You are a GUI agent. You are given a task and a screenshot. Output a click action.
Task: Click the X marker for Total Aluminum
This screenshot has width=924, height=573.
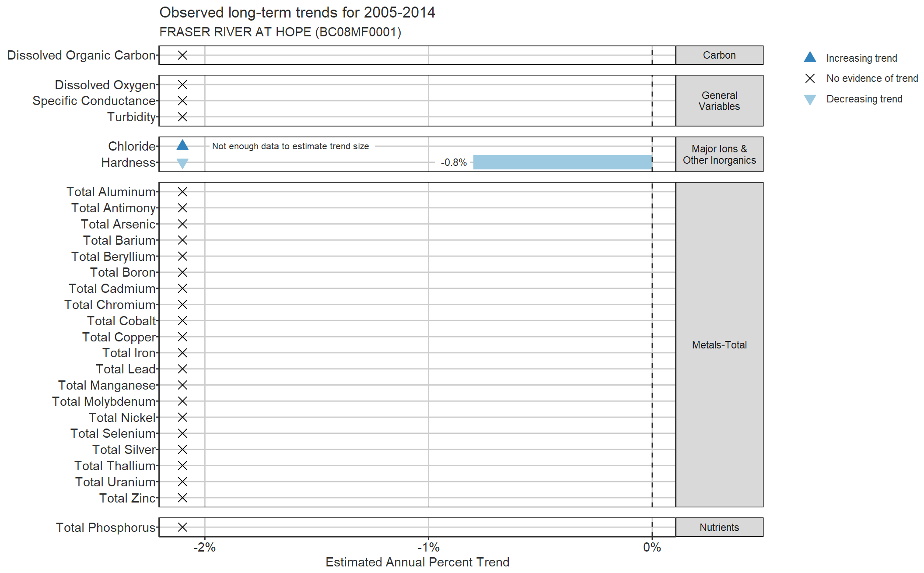click(x=182, y=192)
